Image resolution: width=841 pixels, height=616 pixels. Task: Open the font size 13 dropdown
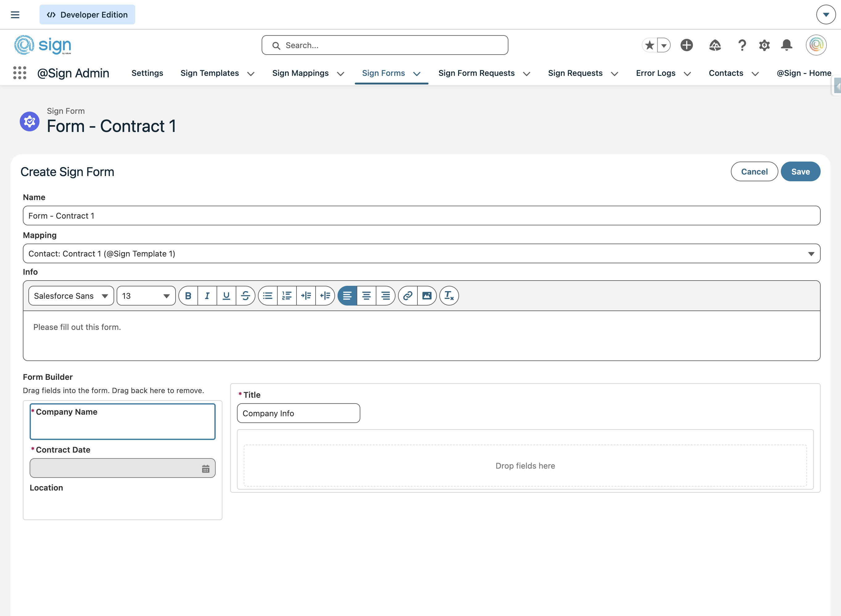[x=146, y=296]
